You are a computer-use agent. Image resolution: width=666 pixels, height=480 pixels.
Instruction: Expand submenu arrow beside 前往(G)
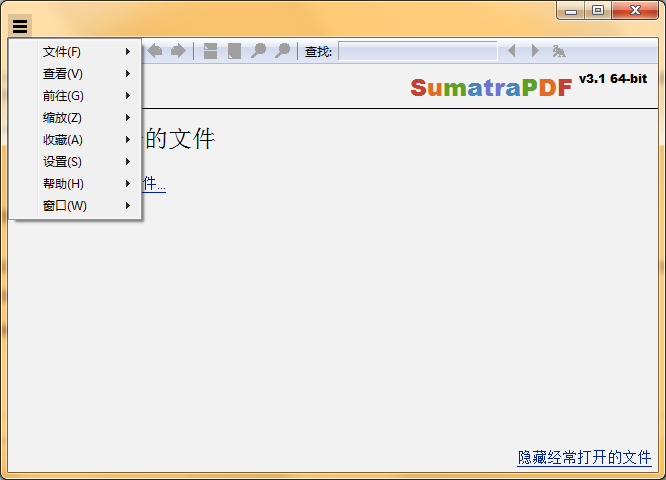127,96
